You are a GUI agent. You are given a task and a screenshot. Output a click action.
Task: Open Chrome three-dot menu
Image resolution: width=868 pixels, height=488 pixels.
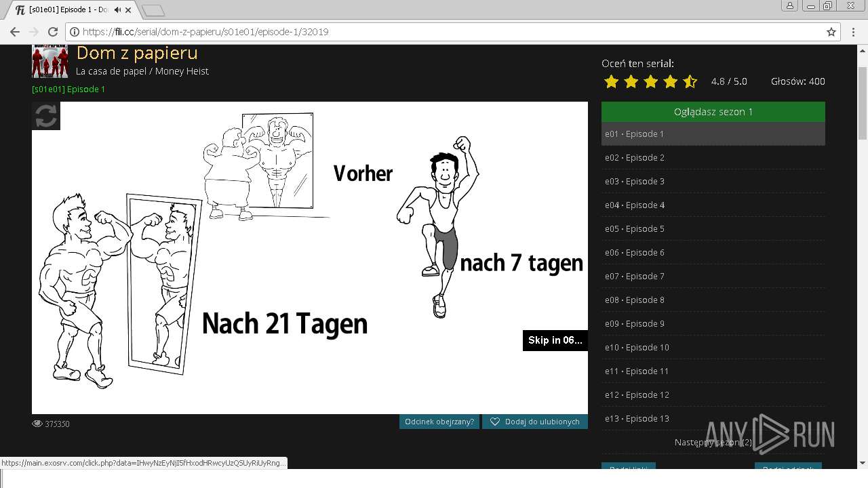(854, 32)
